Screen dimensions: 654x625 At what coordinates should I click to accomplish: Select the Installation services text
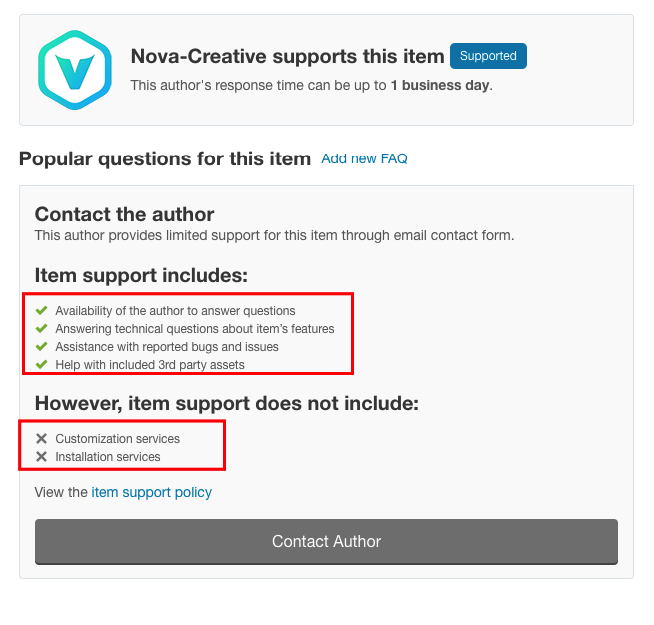pyautogui.click(x=108, y=456)
